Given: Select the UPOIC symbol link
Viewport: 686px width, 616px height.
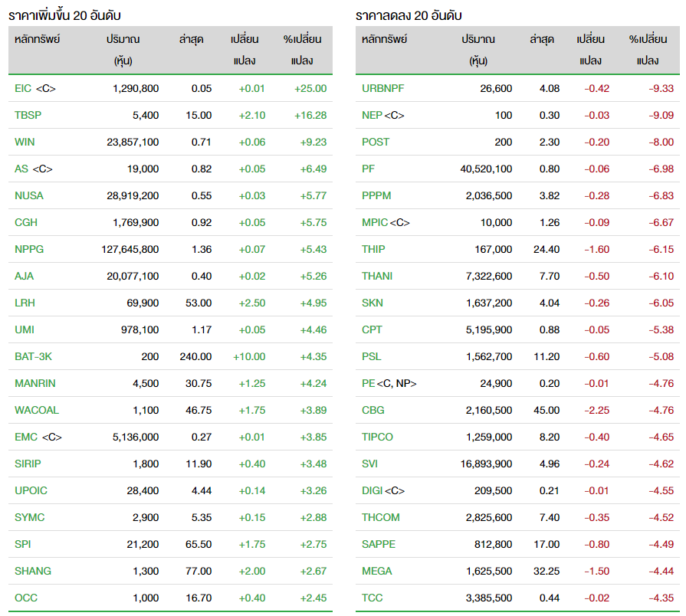Looking at the screenshot, I should 31,491.
